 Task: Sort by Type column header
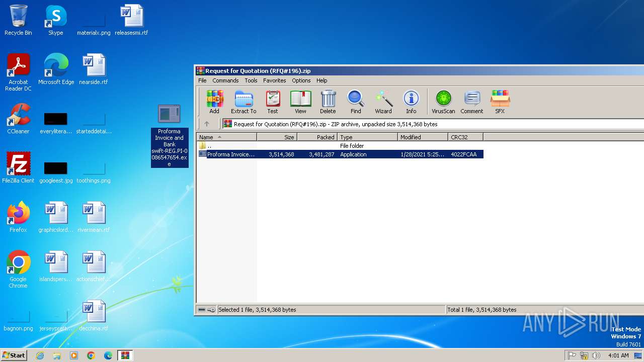tap(368, 137)
